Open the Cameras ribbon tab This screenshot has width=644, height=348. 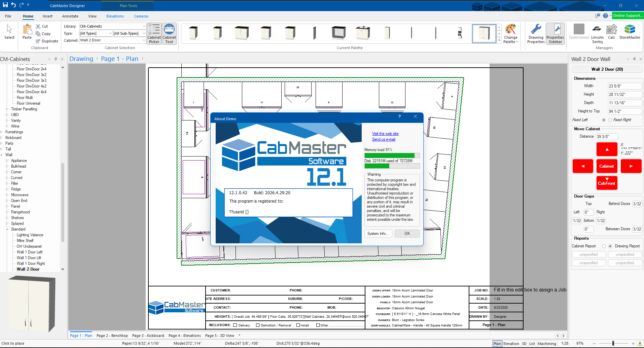[141, 16]
